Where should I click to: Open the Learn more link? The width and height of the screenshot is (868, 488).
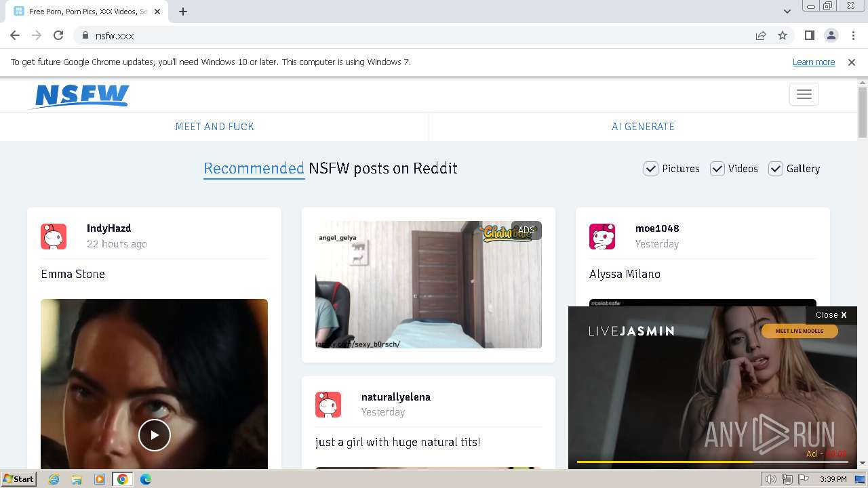[x=814, y=62]
